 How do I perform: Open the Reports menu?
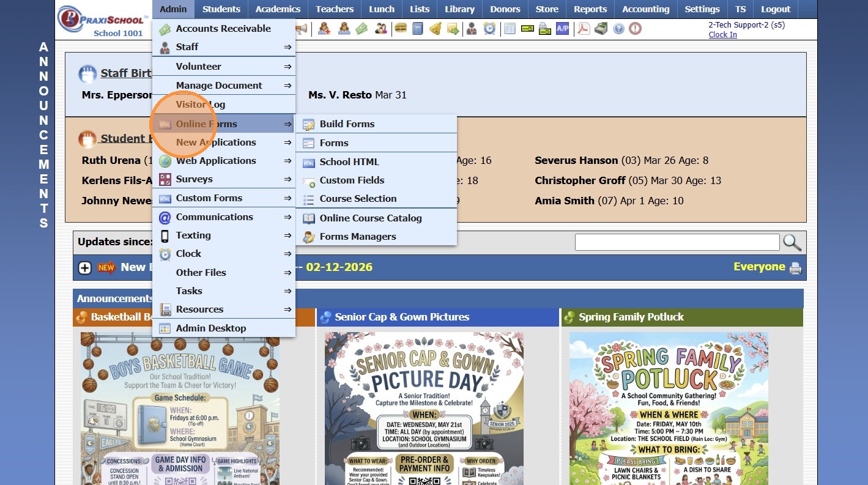pos(590,9)
